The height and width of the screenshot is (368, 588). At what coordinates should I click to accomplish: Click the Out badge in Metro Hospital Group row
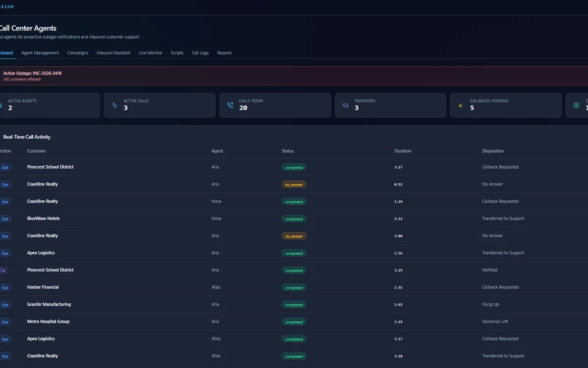tap(4, 322)
